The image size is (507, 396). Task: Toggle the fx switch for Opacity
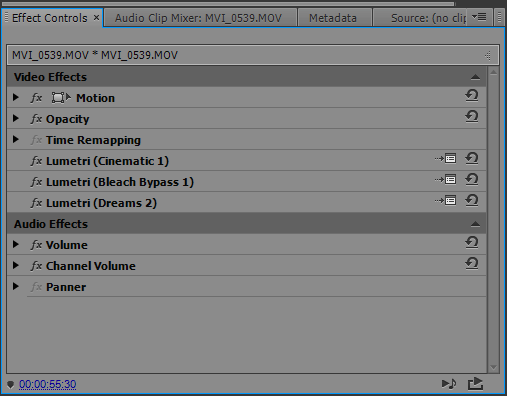click(36, 119)
